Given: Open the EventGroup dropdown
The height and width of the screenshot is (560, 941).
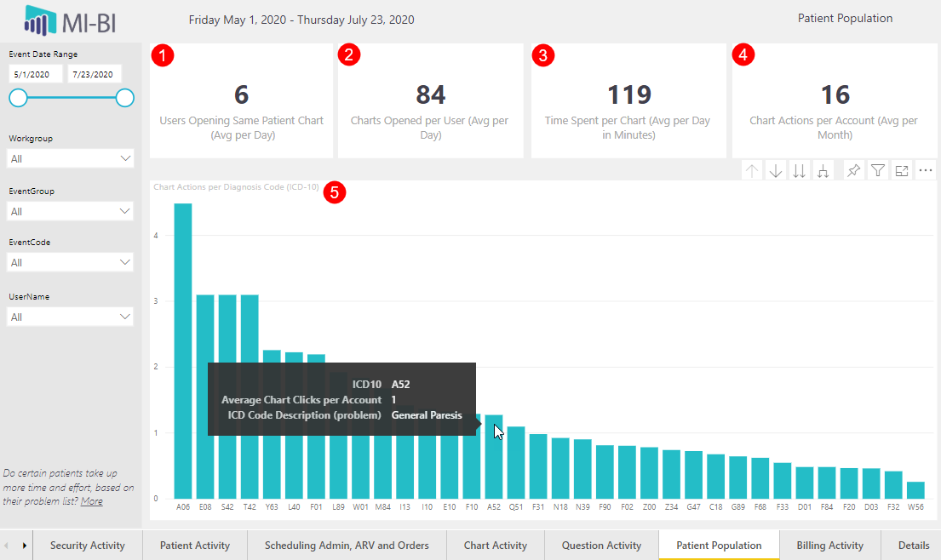Looking at the screenshot, I should pos(71,211).
